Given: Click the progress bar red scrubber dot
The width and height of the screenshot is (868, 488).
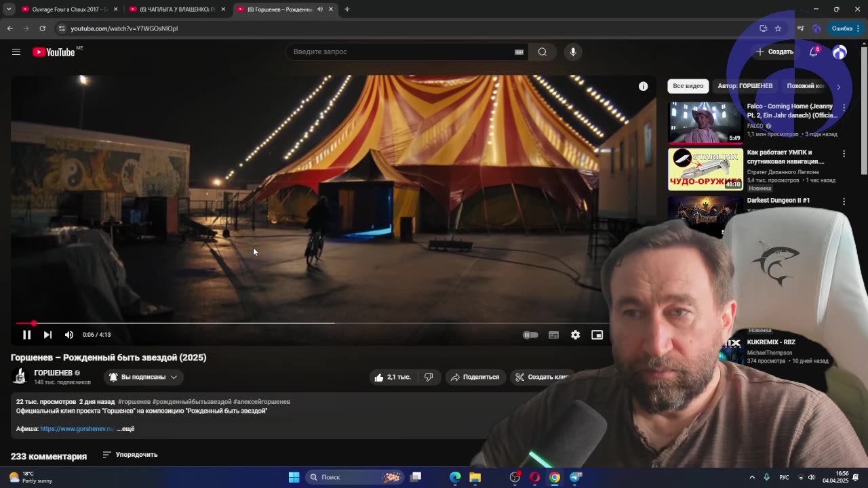Looking at the screenshot, I should pos(33,323).
